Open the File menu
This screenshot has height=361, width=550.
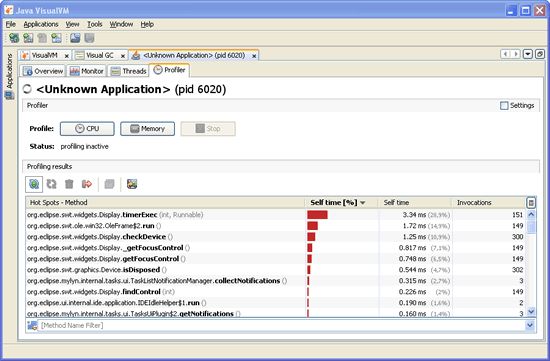tap(11, 24)
